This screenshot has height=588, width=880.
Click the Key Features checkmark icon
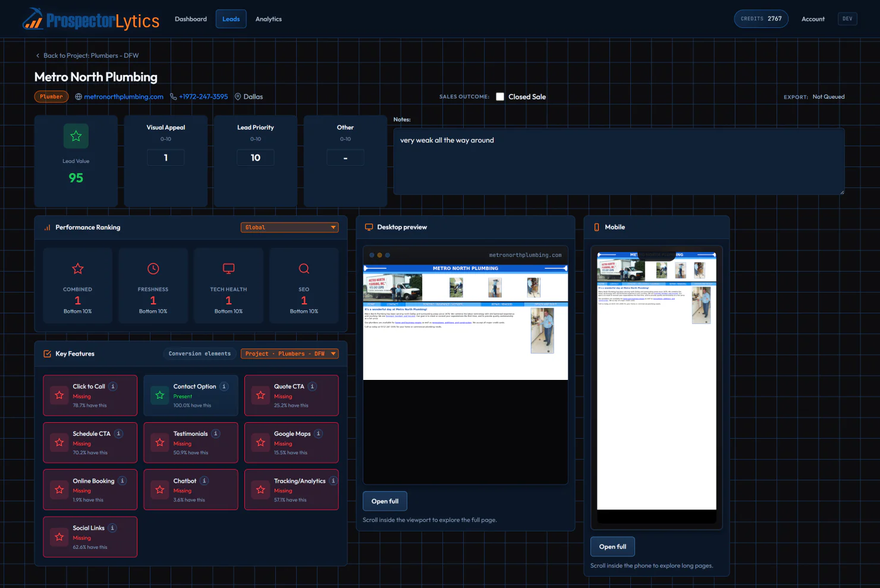click(x=48, y=354)
